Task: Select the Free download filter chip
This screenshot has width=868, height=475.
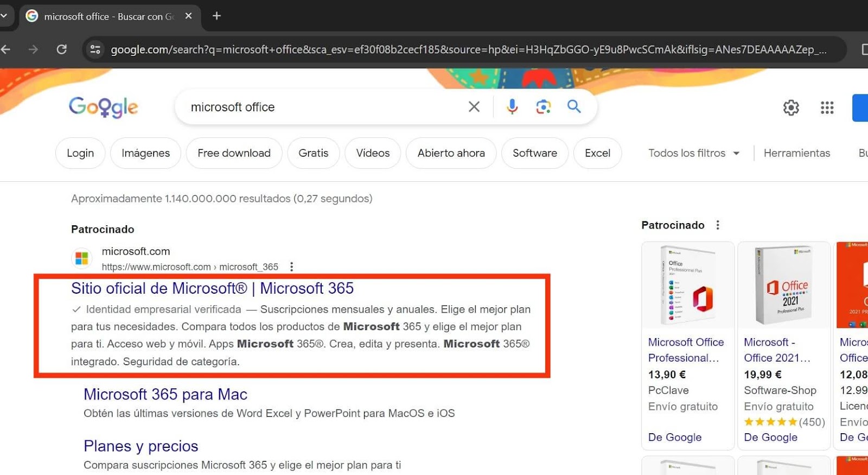Action: [234, 153]
